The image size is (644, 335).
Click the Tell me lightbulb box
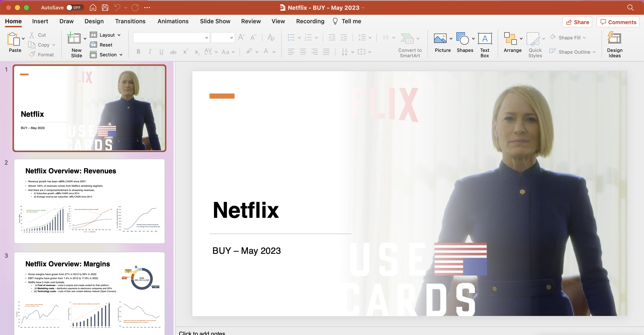point(347,21)
